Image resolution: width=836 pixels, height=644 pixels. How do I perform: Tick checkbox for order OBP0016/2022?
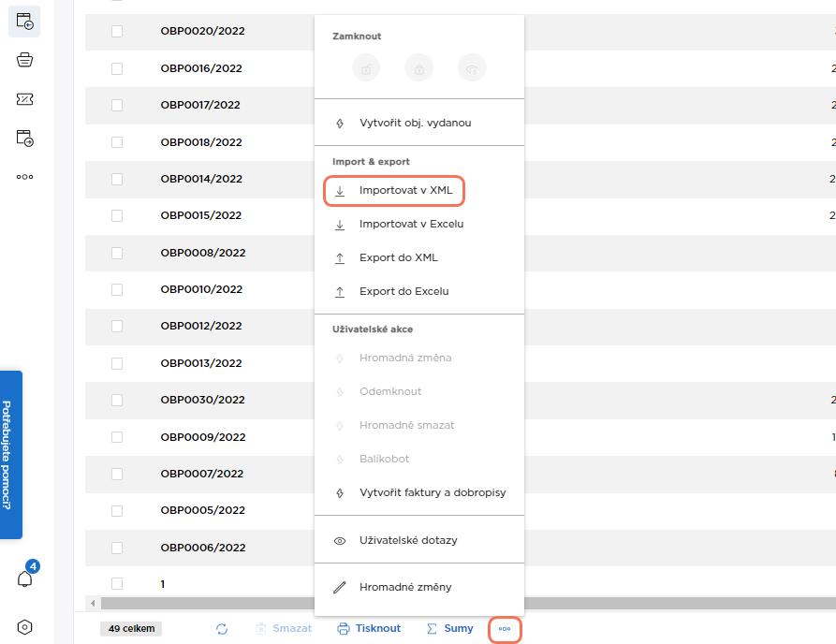coord(117,68)
